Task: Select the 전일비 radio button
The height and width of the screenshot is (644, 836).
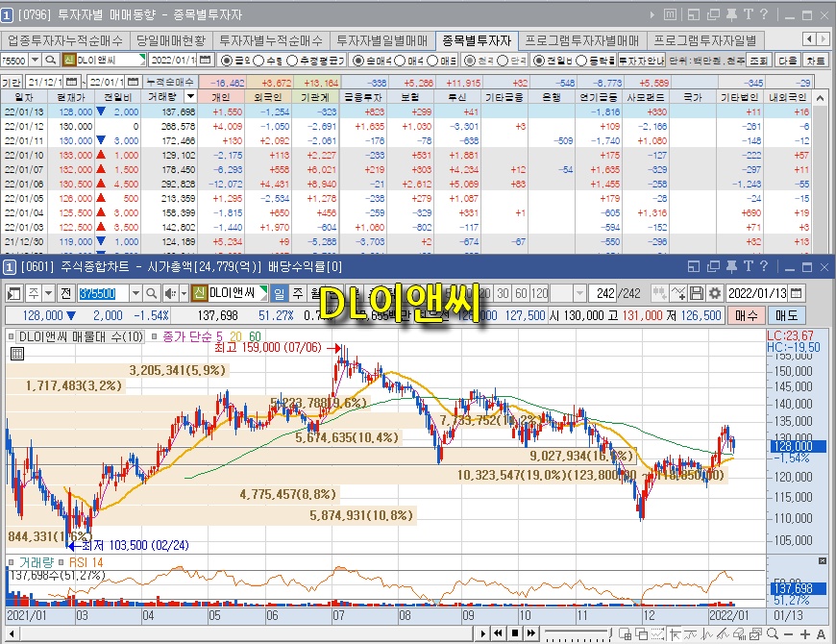Action: point(539,61)
